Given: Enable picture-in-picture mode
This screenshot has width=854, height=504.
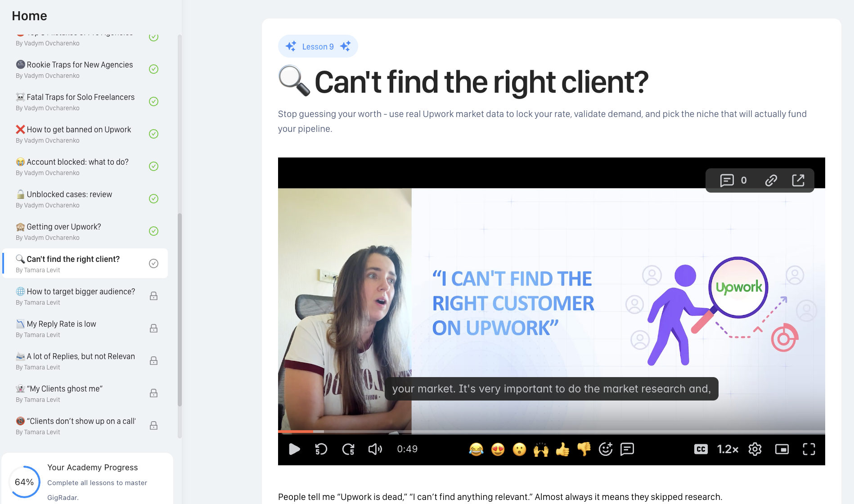Looking at the screenshot, I should 782,449.
